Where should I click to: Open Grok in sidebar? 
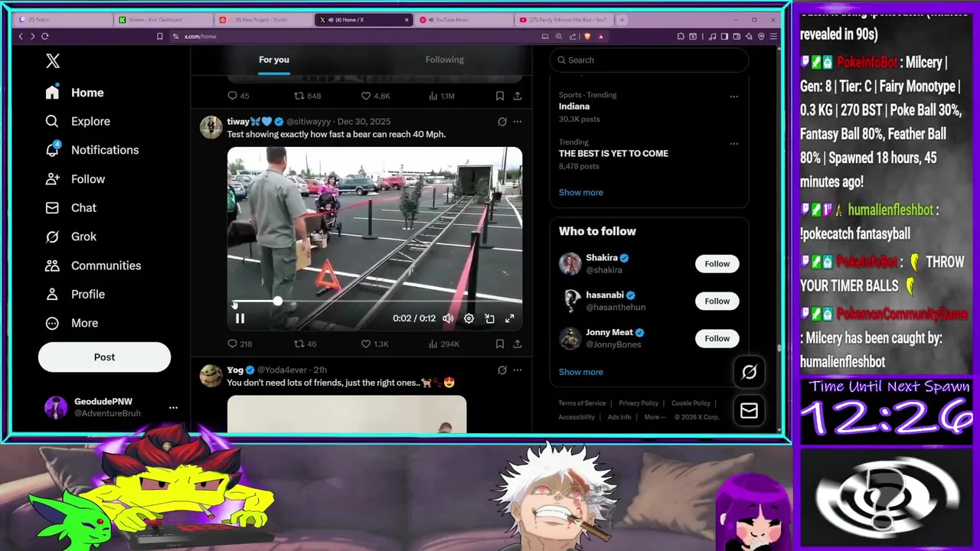[x=70, y=236]
